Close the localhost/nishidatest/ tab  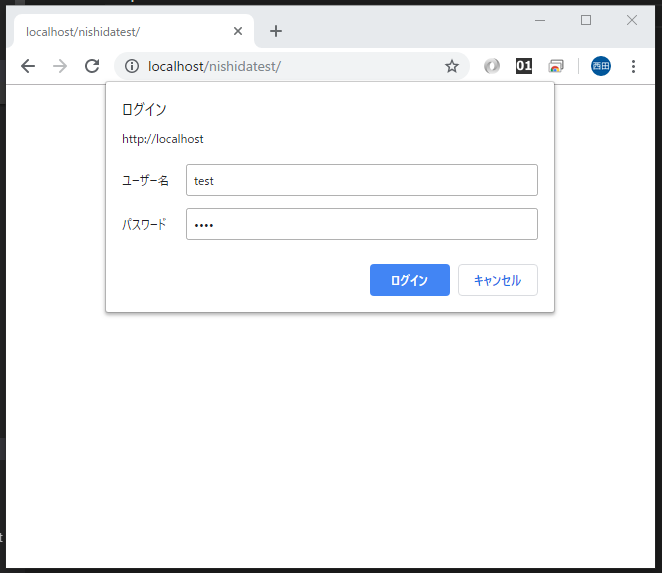coord(238,31)
